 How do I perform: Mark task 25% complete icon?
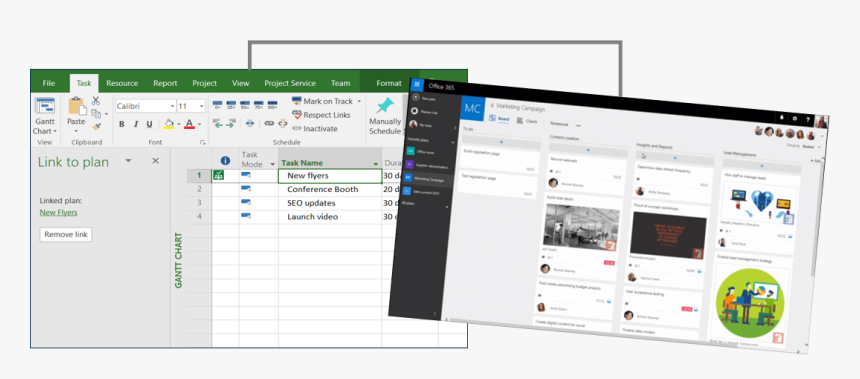click(x=231, y=105)
